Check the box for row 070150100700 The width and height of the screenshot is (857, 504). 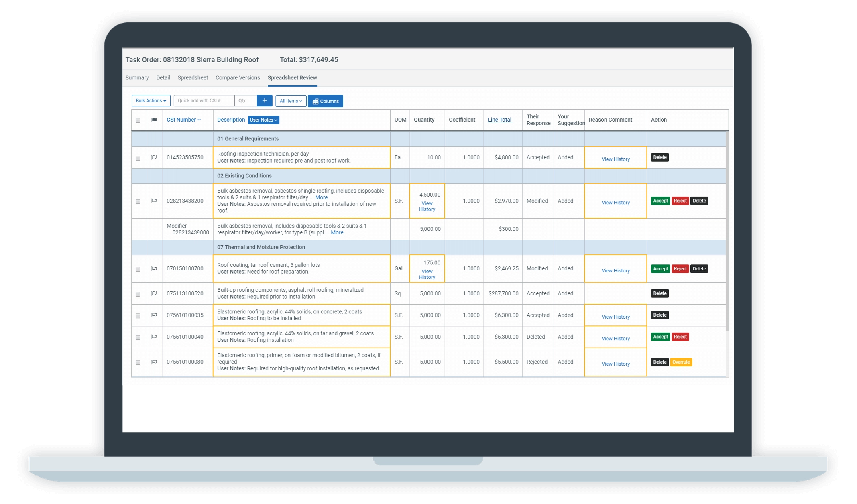click(138, 269)
